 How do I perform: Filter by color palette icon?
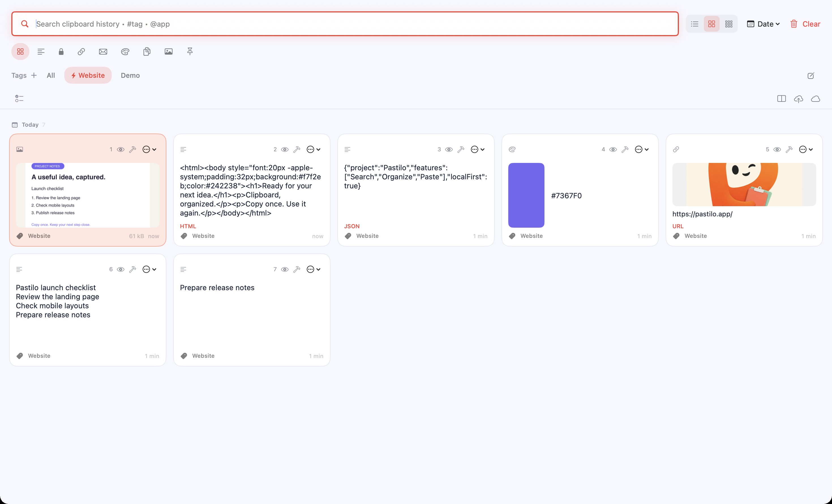point(125,51)
